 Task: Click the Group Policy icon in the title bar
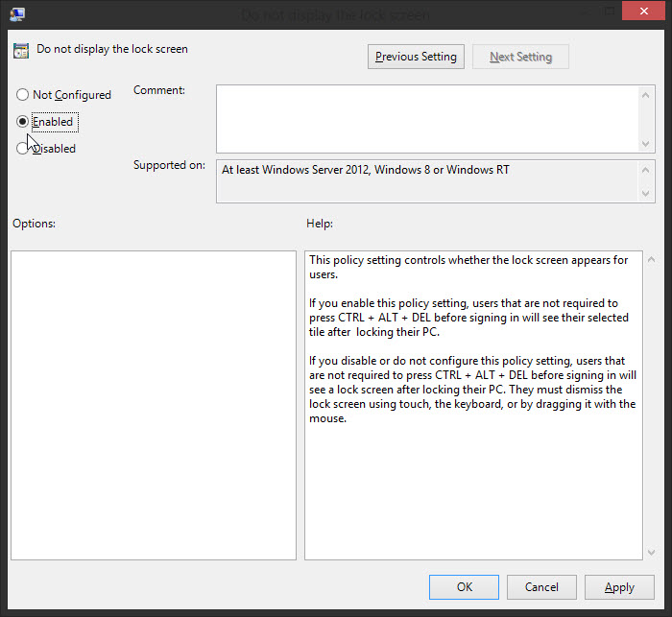point(17,14)
